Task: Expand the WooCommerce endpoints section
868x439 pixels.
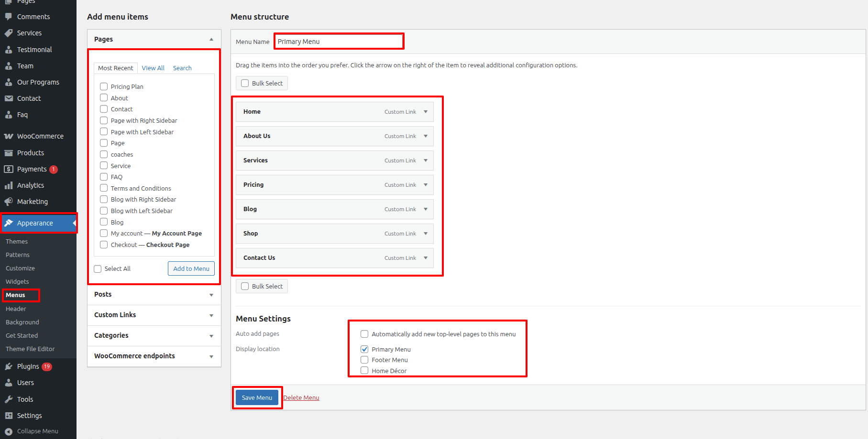Action: (x=211, y=356)
